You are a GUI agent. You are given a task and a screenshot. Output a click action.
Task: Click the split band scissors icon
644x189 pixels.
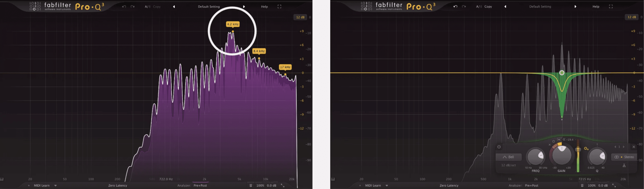click(x=624, y=166)
